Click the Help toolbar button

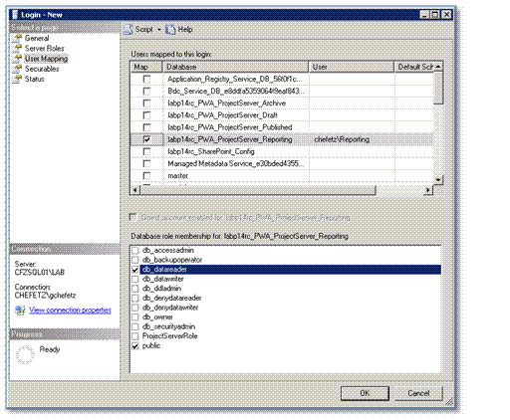[x=179, y=30]
